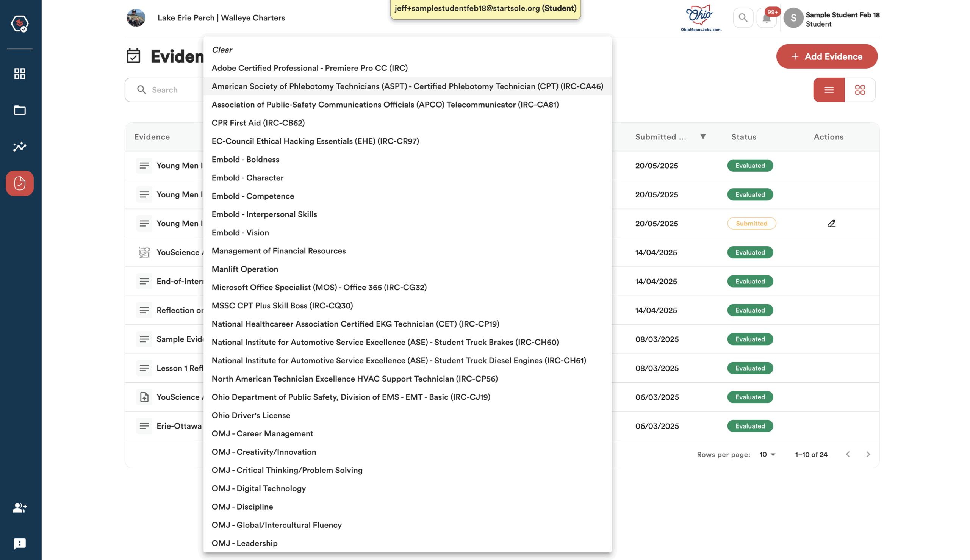970x560 pixels.
Task: Select OMJ - Creativity/Innovation
Action: (x=407, y=452)
